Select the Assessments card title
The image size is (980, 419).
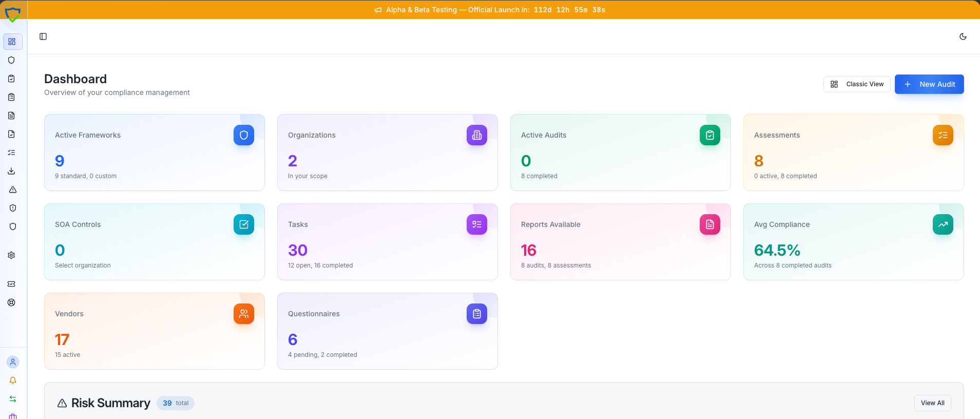click(777, 135)
